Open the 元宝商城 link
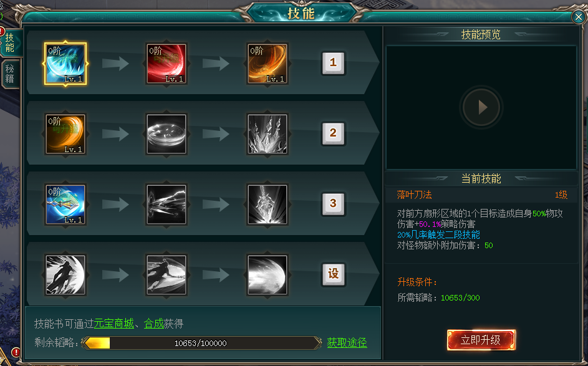The width and height of the screenshot is (588, 366). pyautogui.click(x=114, y=323)
